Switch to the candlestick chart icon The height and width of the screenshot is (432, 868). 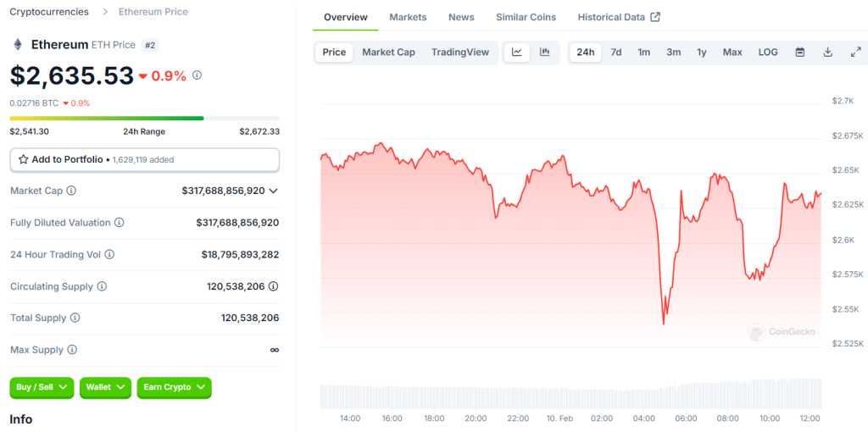(545, 52)
